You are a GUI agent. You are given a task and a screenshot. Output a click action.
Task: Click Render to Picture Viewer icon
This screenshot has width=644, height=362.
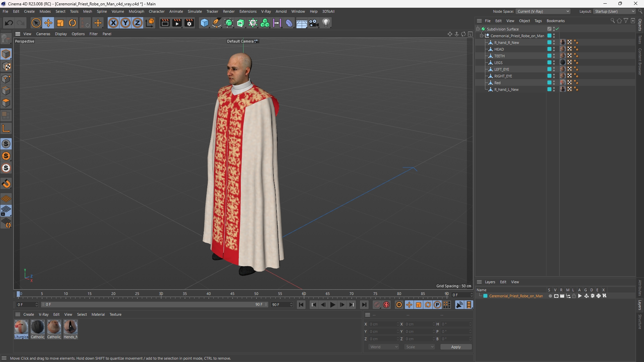click(x=177, y=23)
